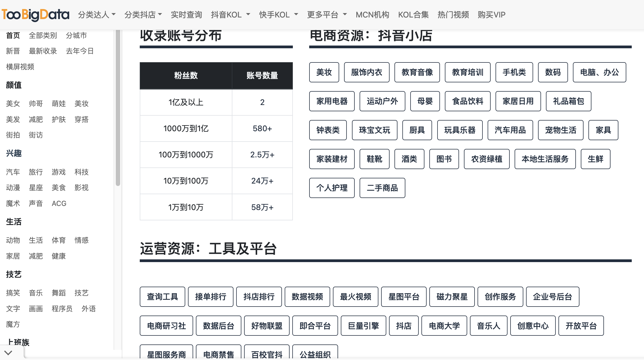Viewport: 644px width, 360px height.
Task: Open 去年今日 sidebar link
Action: (80, 51)
